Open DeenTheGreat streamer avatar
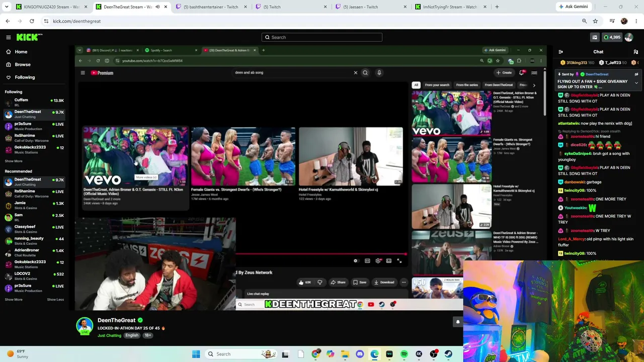 (85, 326)
